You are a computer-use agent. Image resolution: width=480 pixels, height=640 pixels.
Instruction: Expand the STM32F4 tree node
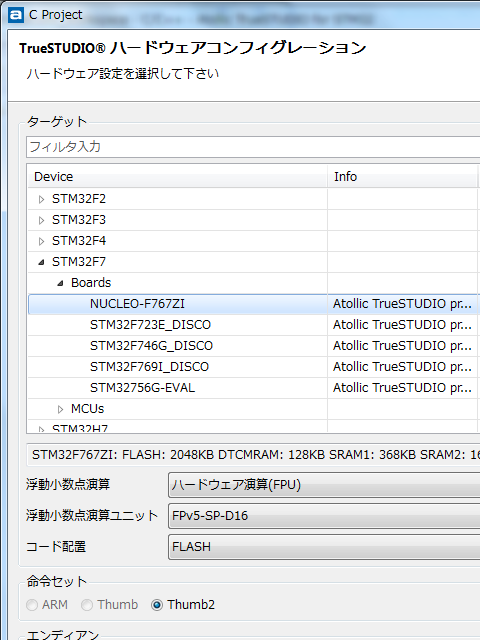click(41, 241)
